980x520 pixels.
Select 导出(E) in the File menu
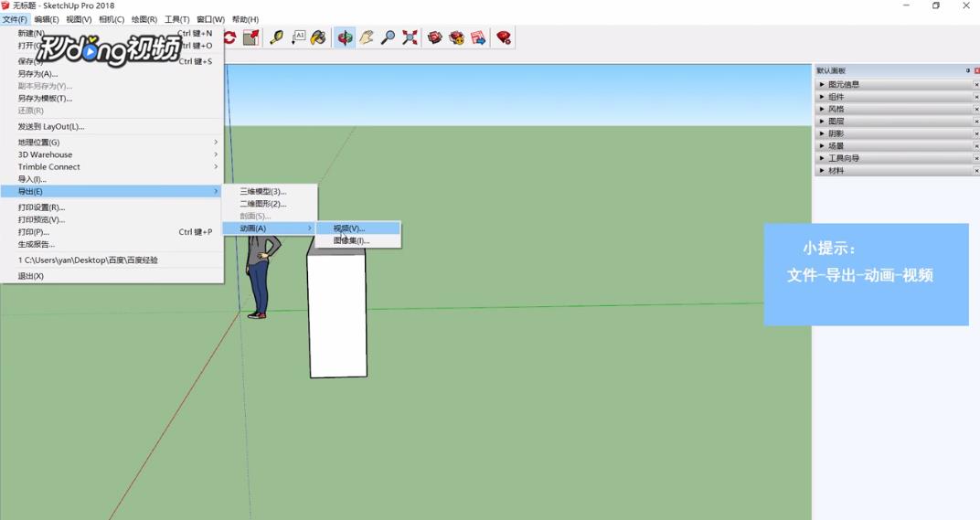pos(112,191)
